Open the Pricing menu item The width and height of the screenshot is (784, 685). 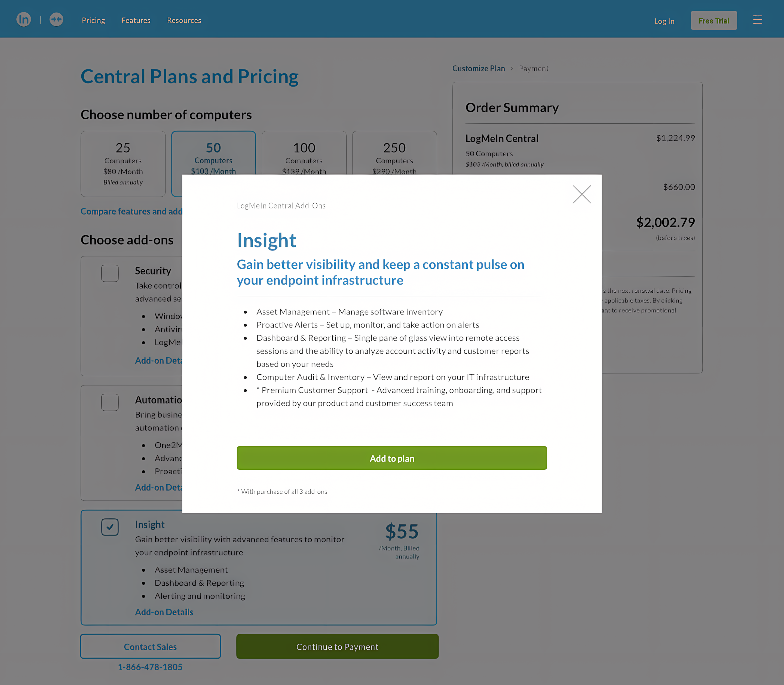point(93,20)
